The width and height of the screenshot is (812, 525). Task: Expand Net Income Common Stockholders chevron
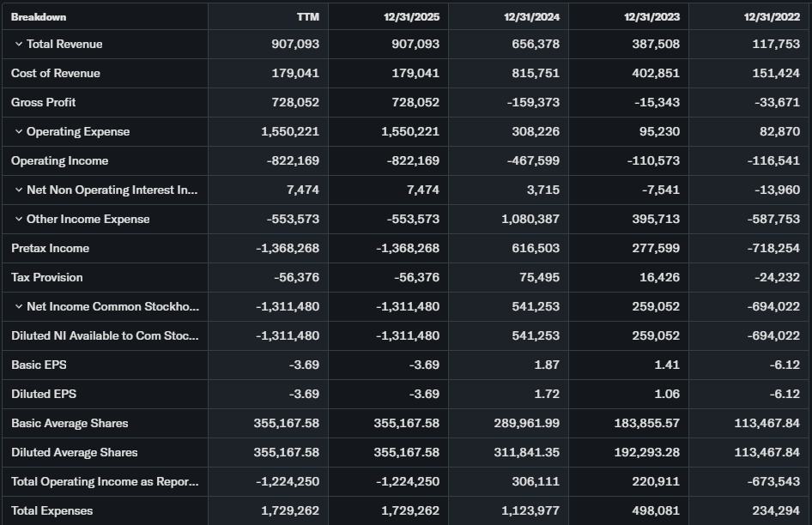coord(19,307)
